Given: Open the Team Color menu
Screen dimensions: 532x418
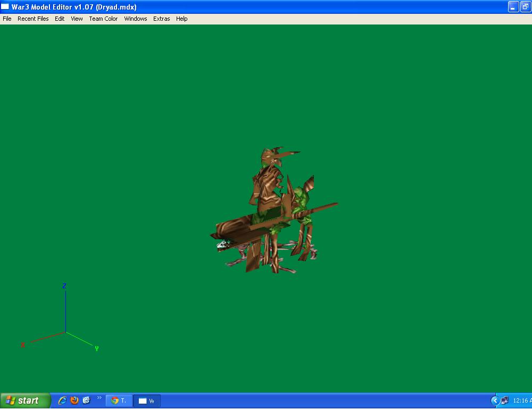Looking at the screenshot, I should pyautogui.click(x=103, y=19).
